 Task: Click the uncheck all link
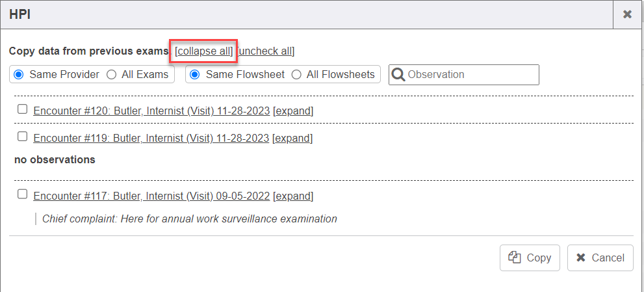click(x=266, y=51)
